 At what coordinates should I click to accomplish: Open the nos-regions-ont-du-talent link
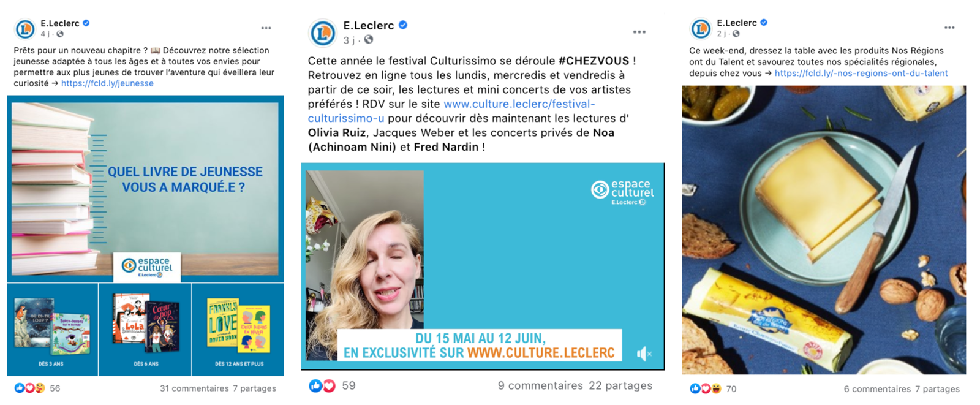[861, 73]
